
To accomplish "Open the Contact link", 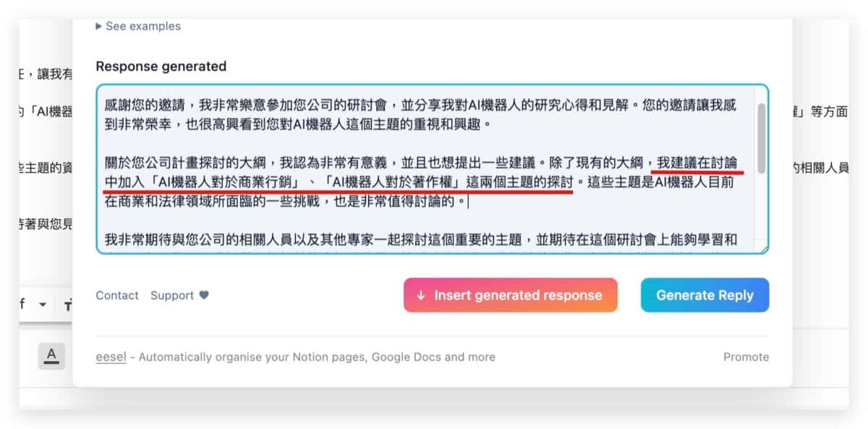I will click(x=117, y=295).
